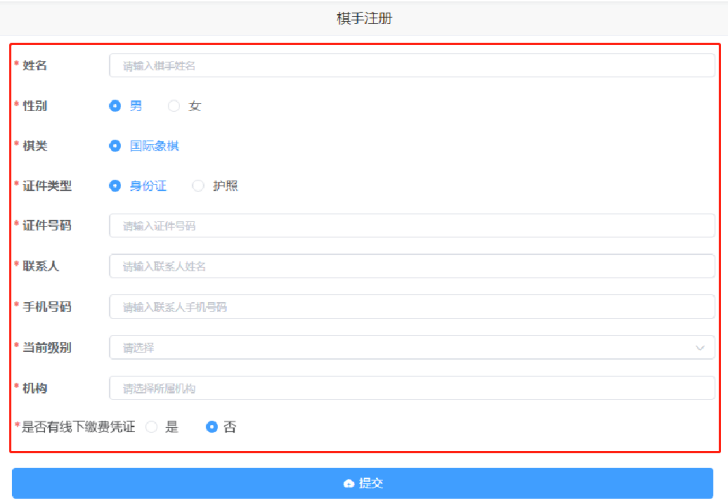
Task: Click the 提交 submit button
Action: [362, 483]
